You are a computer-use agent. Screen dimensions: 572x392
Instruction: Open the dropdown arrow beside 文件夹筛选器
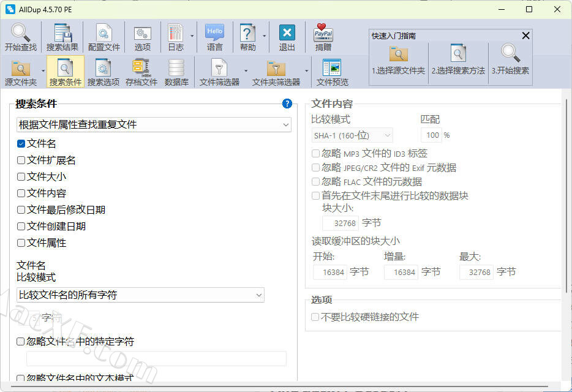[306, 71]
